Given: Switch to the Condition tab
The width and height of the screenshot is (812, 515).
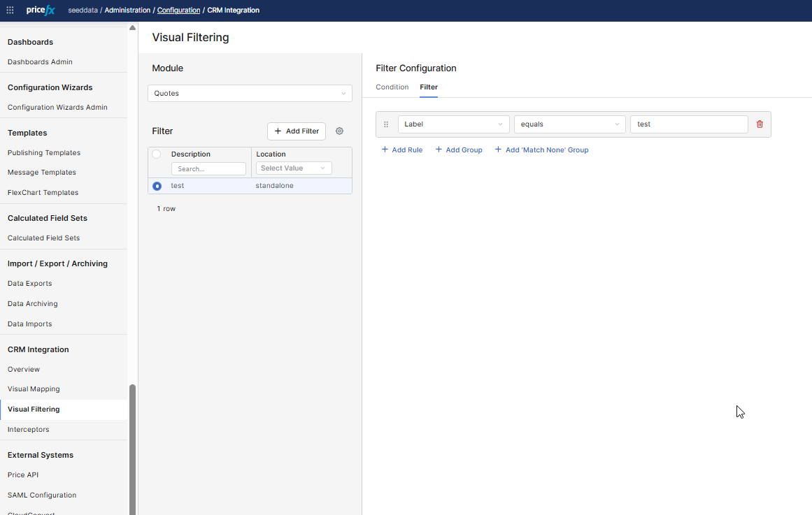Looking at the screenshot, I should pyautogui.click(x=392, y=87).
